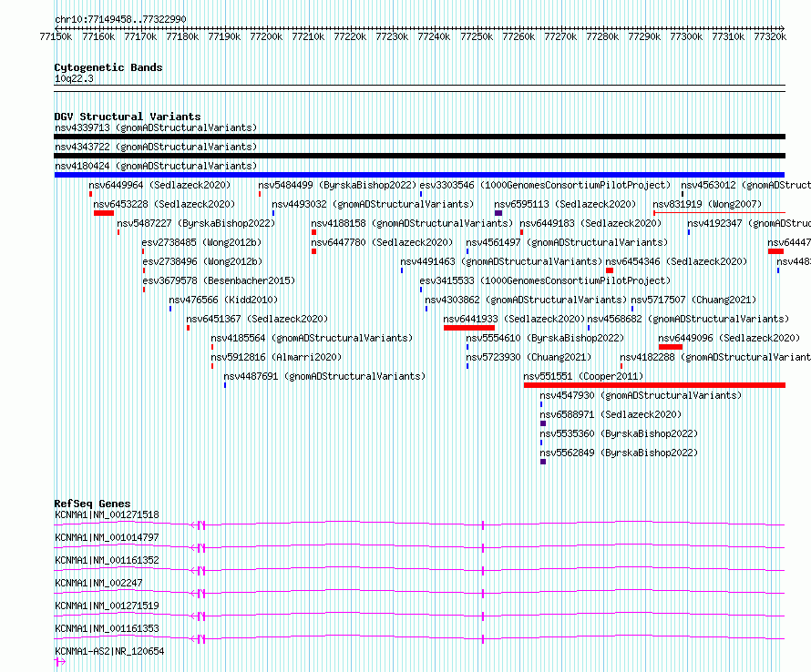Open nsv4182288 gnomAD variant label
Image resolution: width=811 pixels, height=672 pixels.
715,357
